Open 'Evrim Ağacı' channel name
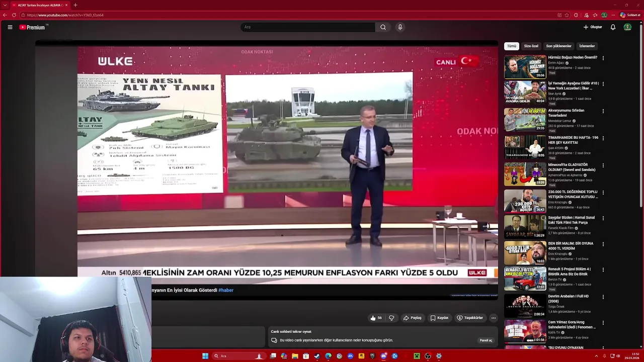The image size is (644, 362). pos(556,63)
